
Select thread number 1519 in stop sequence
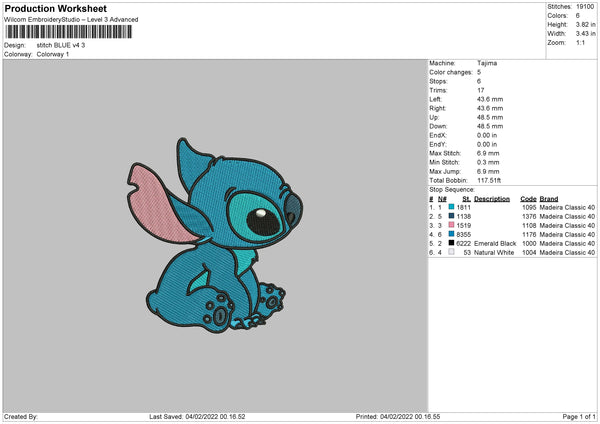[463, 225]
